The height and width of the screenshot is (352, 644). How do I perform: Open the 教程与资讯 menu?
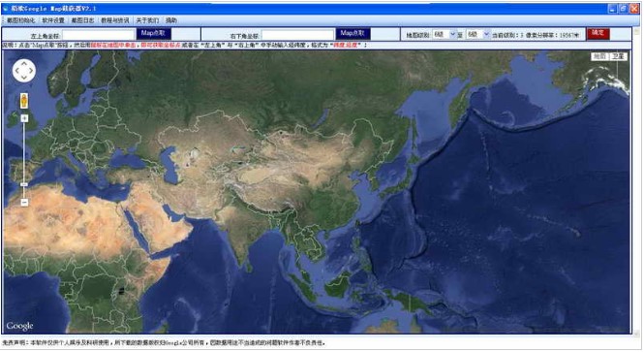(x=115, y=20)
